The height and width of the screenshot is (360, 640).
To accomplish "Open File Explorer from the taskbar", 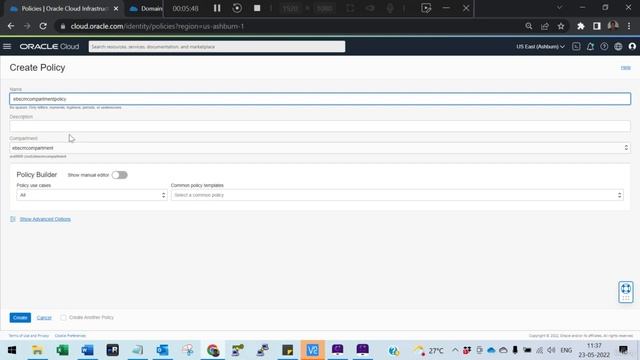I will 37,350.
